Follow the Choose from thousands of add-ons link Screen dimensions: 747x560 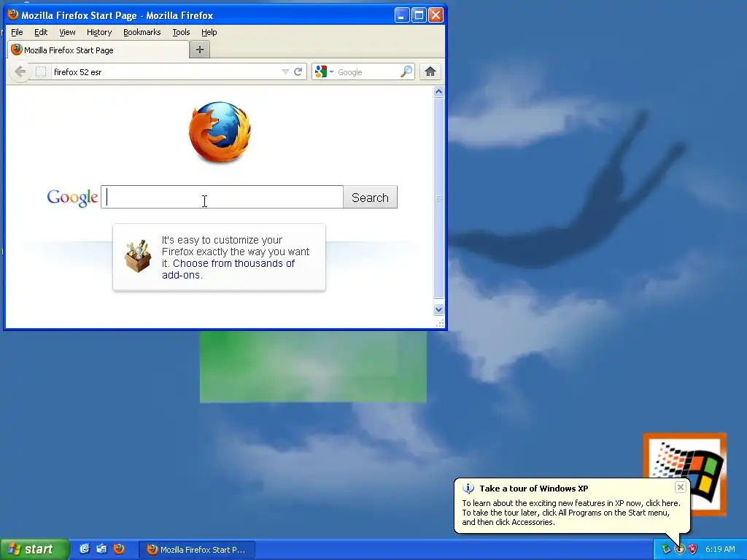[x=228, y=269]
